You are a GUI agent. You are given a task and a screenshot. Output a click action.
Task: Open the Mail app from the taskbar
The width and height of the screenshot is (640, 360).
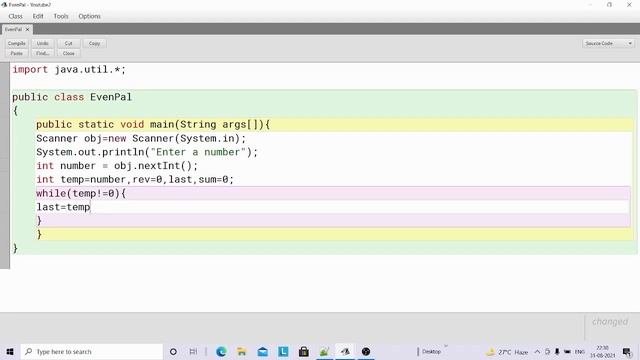coord(262,351)
